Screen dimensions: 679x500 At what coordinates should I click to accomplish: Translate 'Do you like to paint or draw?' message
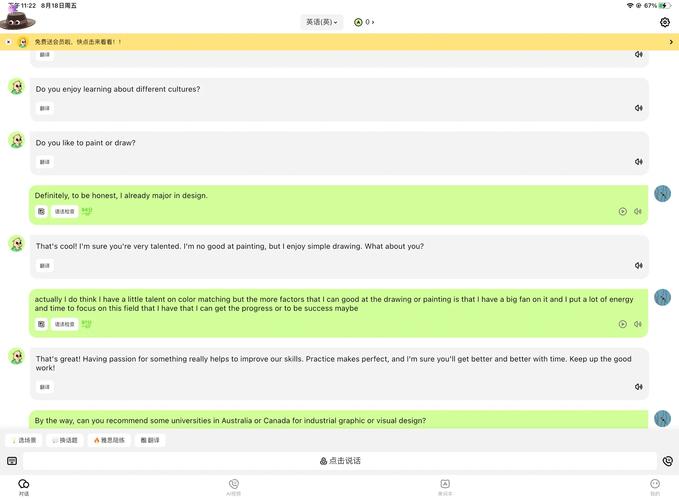[x=45, y=162]
